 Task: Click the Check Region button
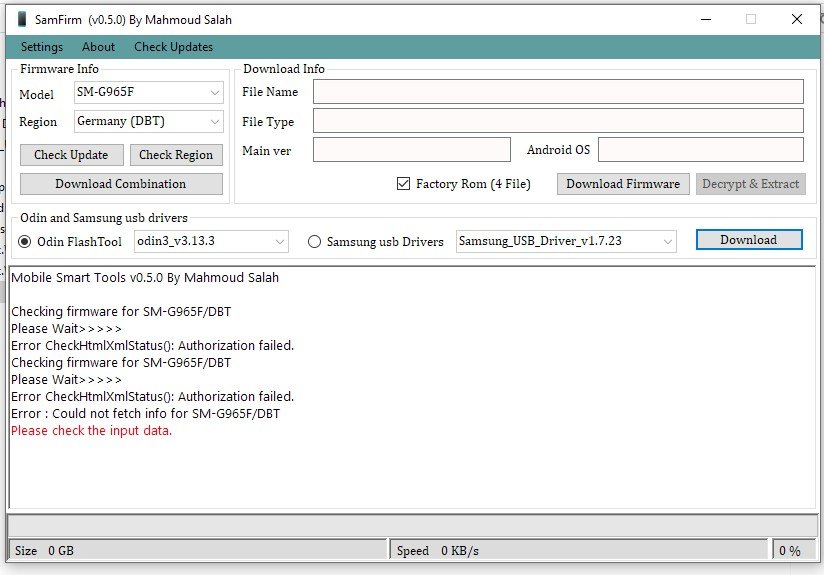point(176,155)
